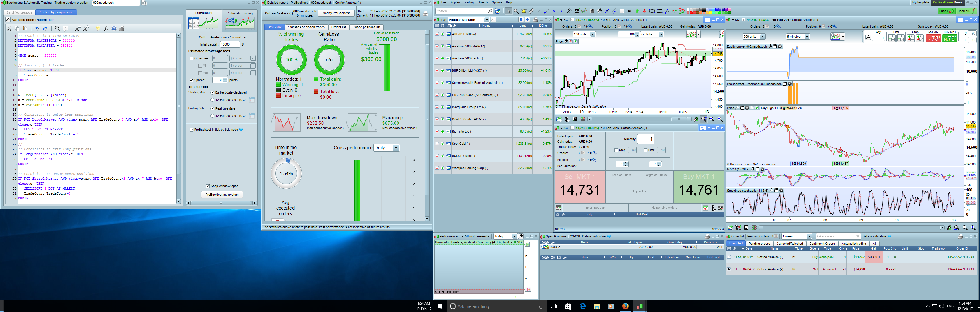Click ProBacktest my system button
Screen dimensions: 980x312
tap(222, 195)
